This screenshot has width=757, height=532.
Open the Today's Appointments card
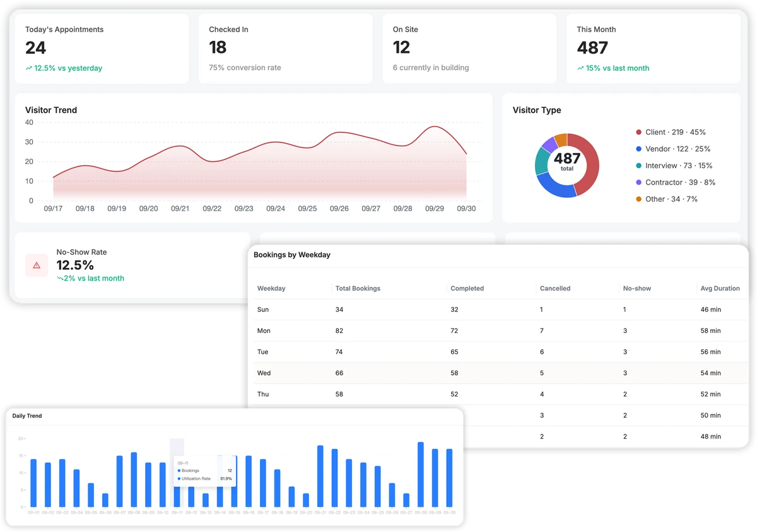[x=102, y=49]
